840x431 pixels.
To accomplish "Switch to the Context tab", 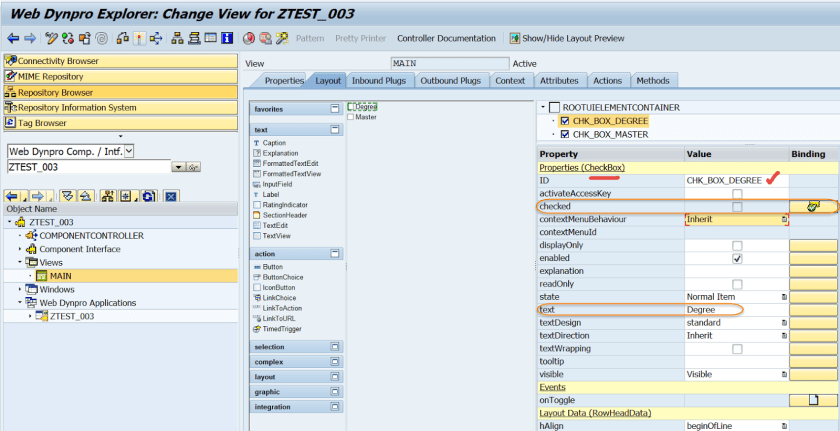I will point(510,80).
